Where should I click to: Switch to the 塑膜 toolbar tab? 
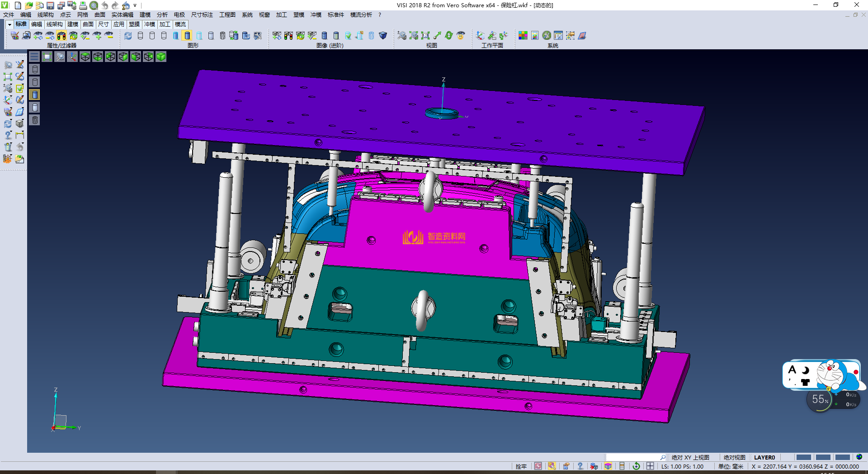click(x=134, y=24)
